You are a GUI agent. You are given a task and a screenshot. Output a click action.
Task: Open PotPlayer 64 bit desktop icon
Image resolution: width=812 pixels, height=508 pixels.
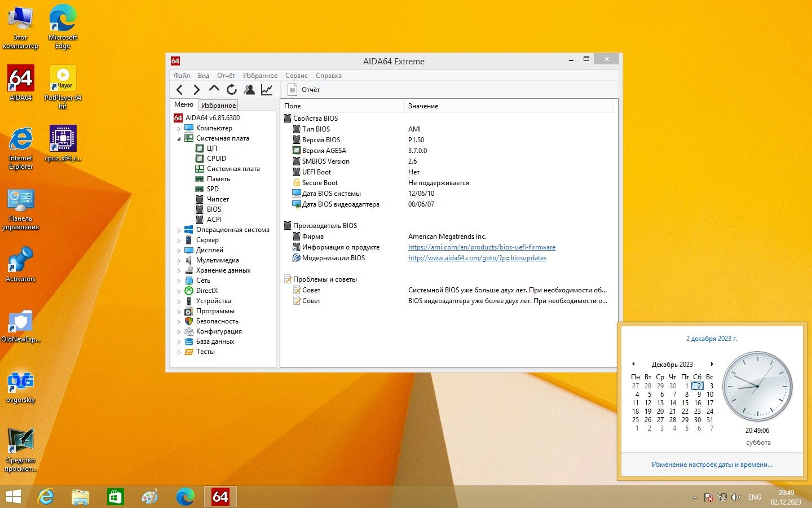[63, 87]
